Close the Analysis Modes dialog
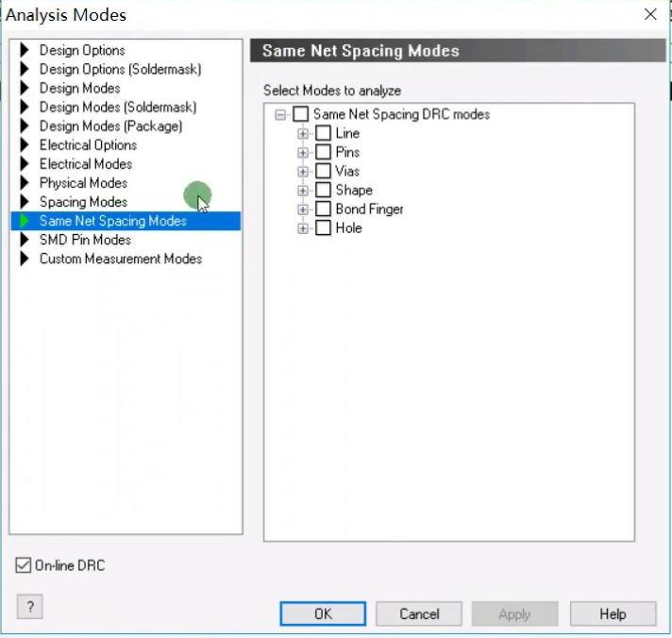This screenshot has height=638, width=672. coord(650,14)
